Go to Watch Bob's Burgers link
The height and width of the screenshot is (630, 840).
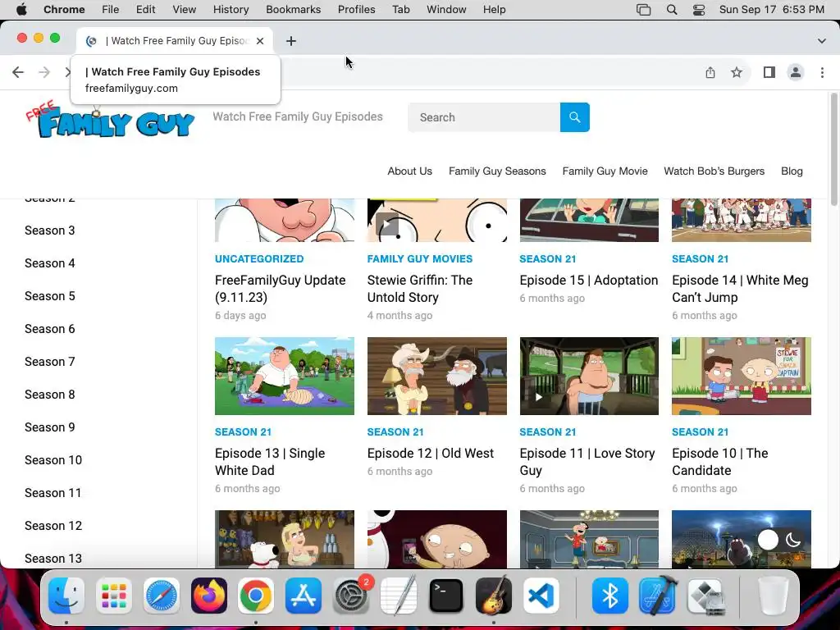click(714, 171)
